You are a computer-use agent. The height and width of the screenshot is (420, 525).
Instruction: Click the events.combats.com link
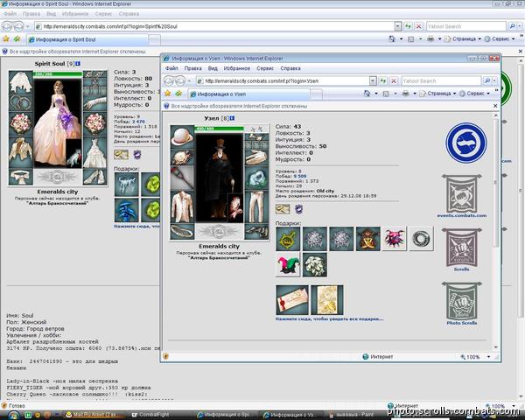coord(462,215)
